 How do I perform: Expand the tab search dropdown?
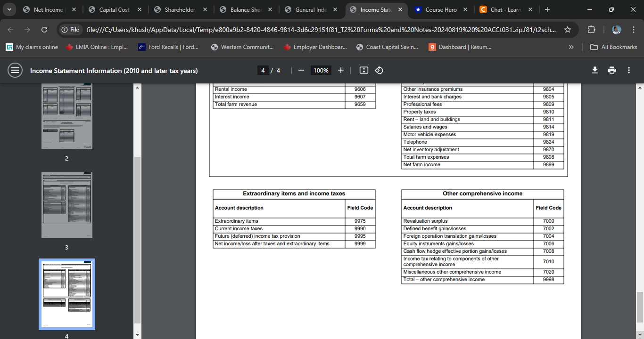pyautogui.click(x=9, y=9)
